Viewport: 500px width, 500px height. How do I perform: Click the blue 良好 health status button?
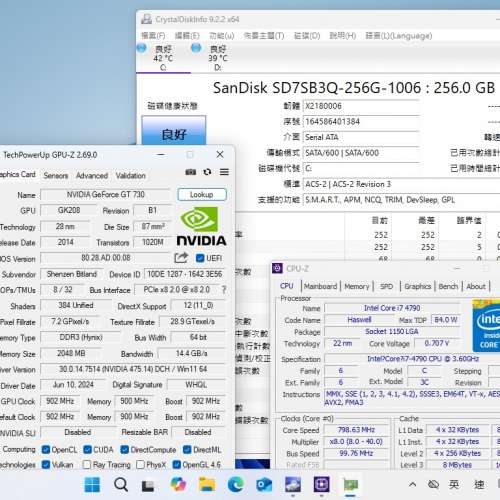tap(174, 130)
